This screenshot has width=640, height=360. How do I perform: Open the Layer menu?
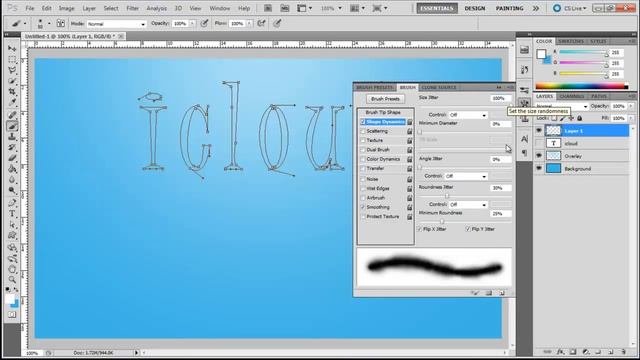89,8
